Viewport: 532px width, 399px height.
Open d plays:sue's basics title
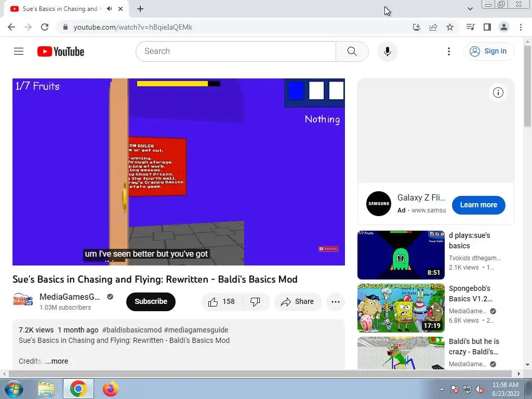pyautogui.click(x=469, y=241)
